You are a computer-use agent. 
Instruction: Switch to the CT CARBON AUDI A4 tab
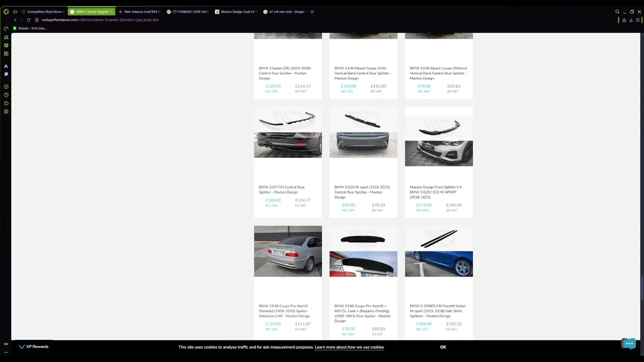[188, 12]
